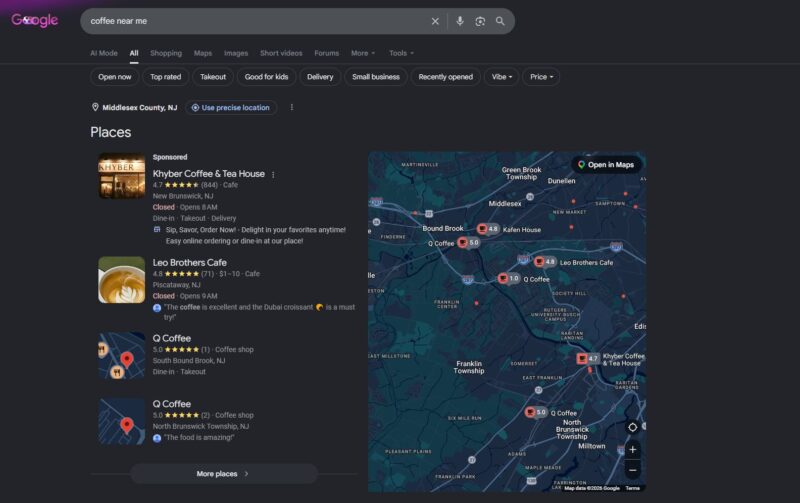Switch to the Images tab
The height and width of the screenshot is (503, 800).
(x=236, y=53)
